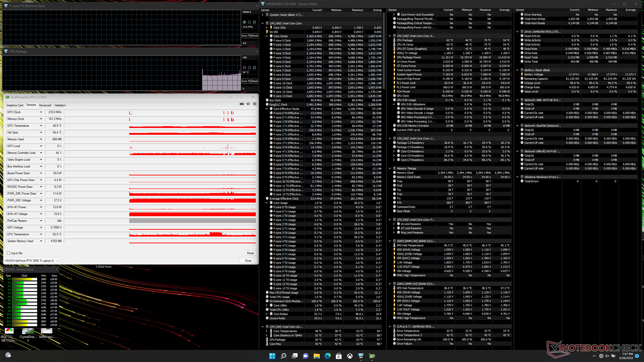Launch Microsoft Edge from taskbar
This screenshot has height=362, width=644.
pyautogui.click(x=327, y=356)
